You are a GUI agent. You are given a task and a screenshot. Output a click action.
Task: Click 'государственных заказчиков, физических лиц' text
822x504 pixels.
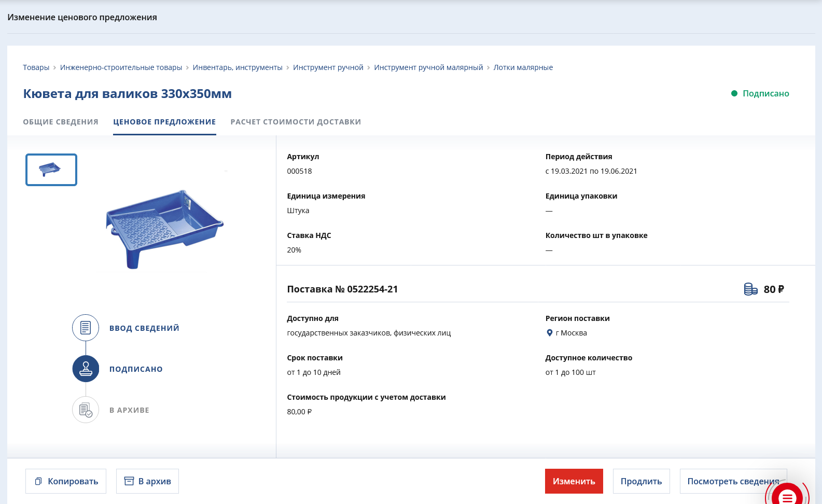(x=369, y=333)
